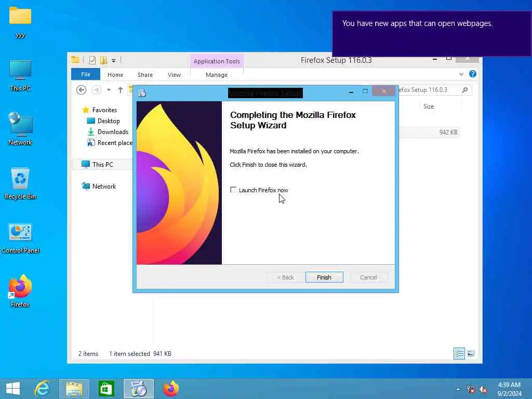Click the setup wizard title bar icon

point(142,92)
